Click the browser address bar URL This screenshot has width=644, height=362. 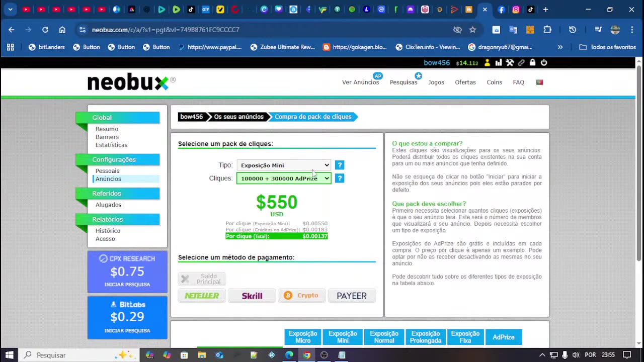[x=166, y=30]
